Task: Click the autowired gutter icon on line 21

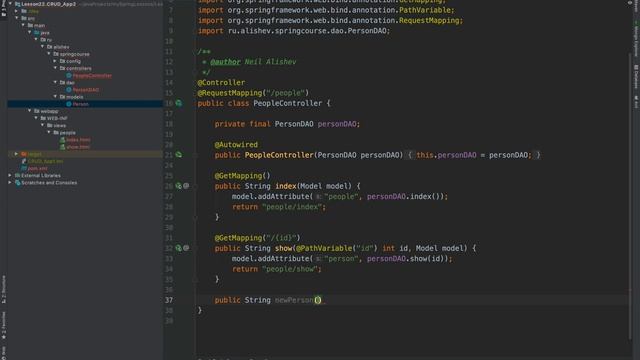Action: [x=179, y=155]
